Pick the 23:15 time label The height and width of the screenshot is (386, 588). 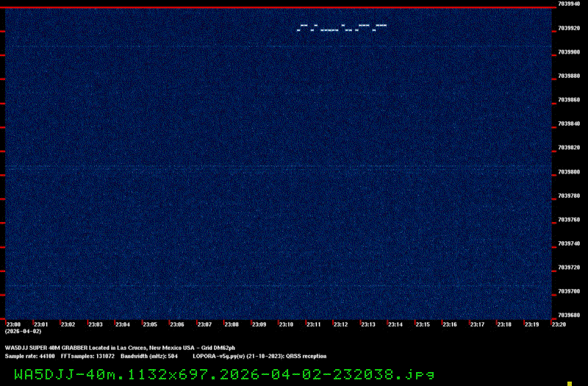pos(423,324)
